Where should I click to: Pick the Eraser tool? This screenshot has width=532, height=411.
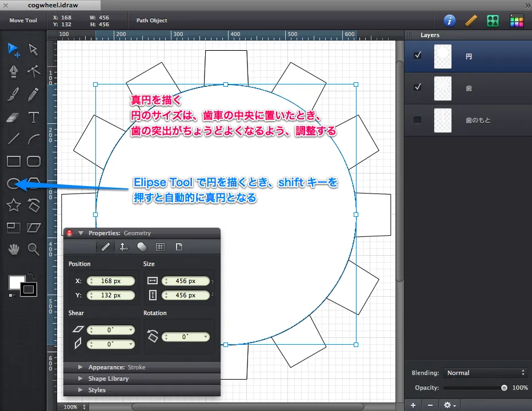14,117
